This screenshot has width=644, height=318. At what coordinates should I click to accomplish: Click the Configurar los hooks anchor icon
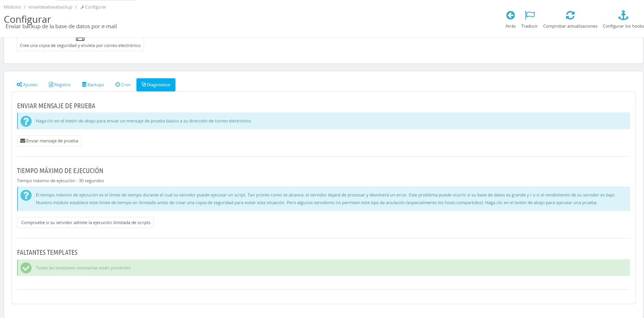tap(623, 15)
